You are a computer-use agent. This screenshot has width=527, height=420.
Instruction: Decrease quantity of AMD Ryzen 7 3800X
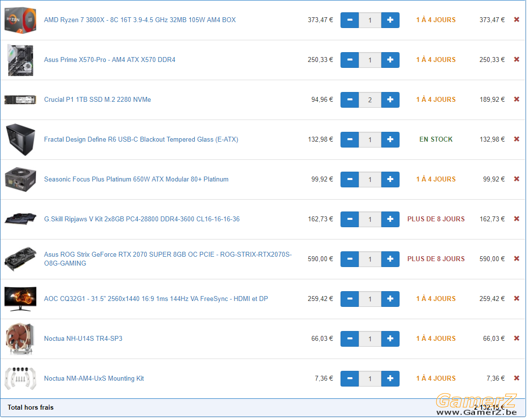[x=349, y=20]
